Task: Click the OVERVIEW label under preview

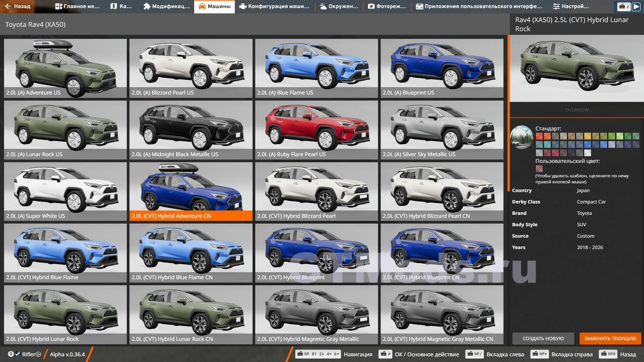Action: point(577,110)
